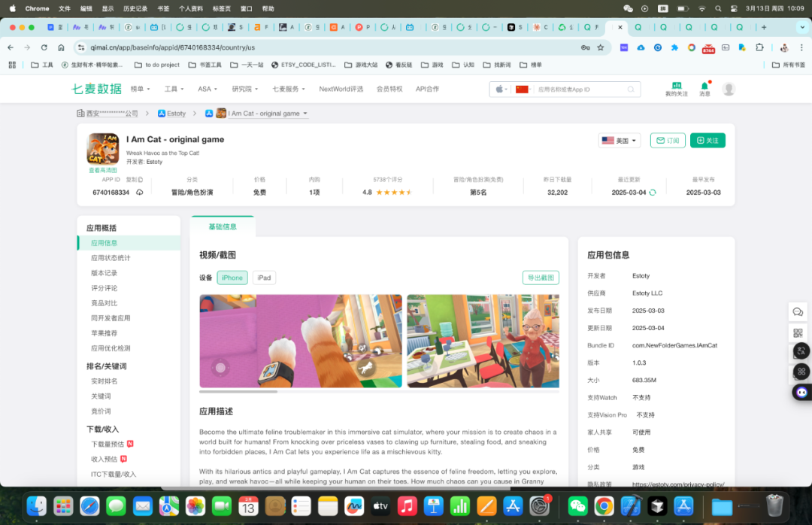Expand the ASA nav dropdown
This screenshot has height=525, width=812.
(x=208, y=90)
